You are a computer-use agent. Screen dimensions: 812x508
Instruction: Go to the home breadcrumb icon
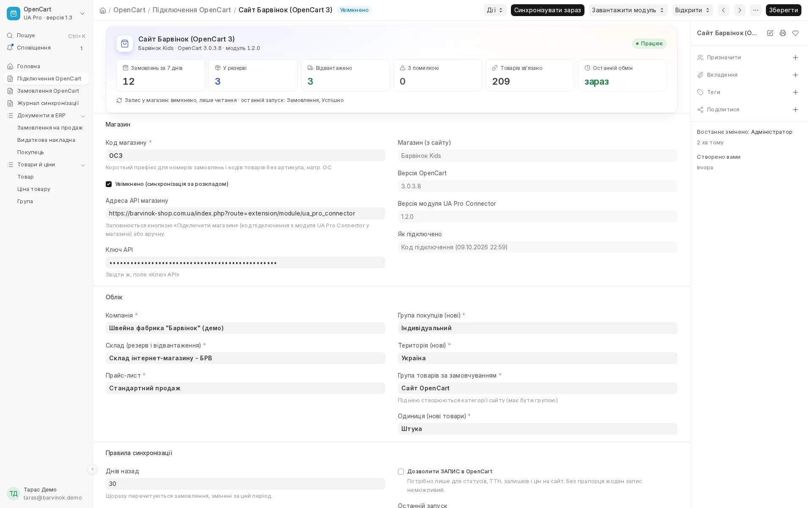tap(103, 10)
